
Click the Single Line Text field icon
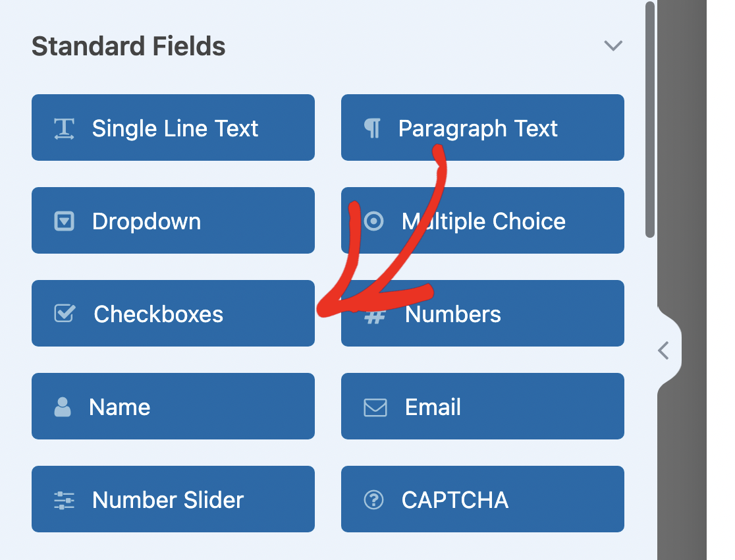64,128
